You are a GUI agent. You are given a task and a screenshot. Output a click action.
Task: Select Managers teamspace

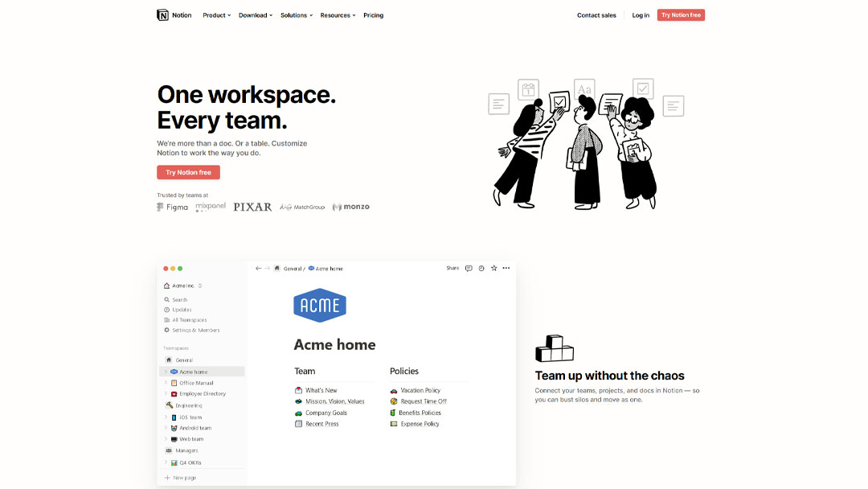tap(182, 450)
